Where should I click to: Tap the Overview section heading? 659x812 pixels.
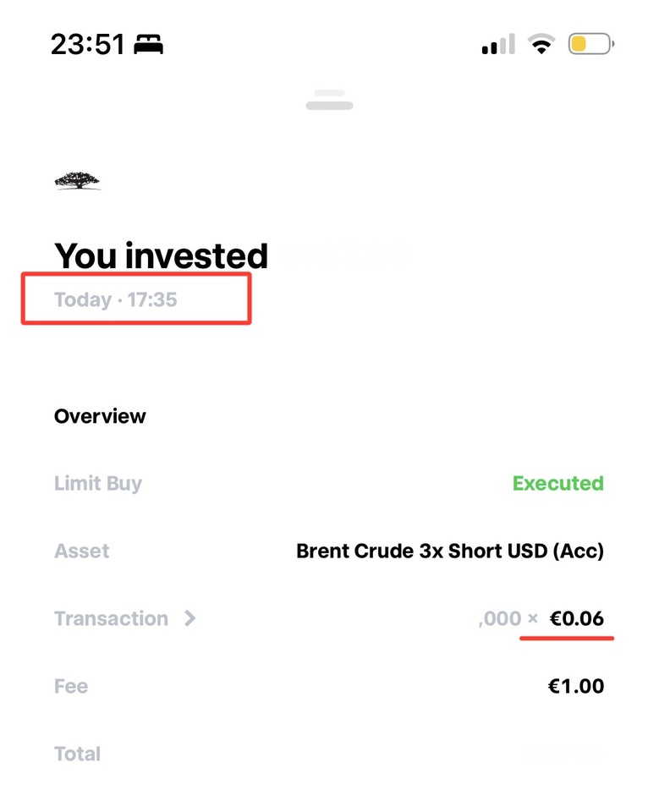point(100,416)
